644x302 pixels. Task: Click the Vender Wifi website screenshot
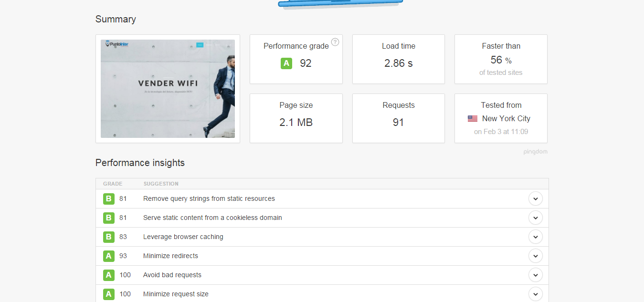pos(168,89)
